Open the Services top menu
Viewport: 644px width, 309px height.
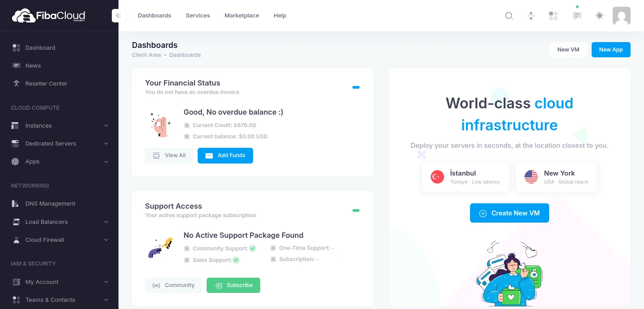(x=198, y=16)
